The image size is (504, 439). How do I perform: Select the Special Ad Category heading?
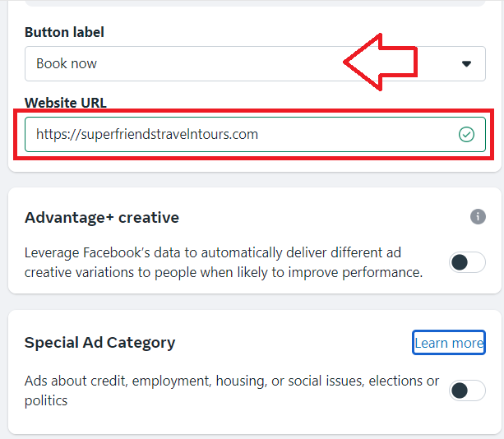point(100,343)
